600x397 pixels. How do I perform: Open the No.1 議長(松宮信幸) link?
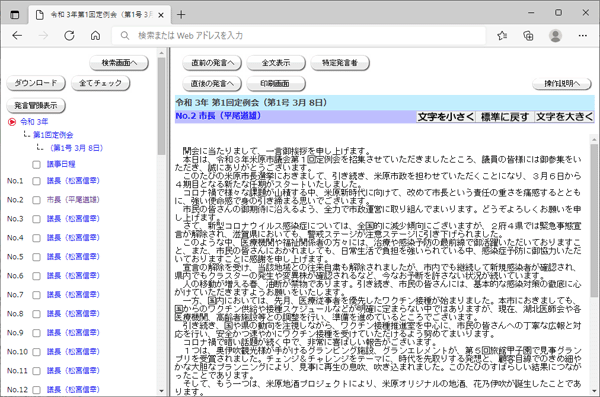(73, 181)
